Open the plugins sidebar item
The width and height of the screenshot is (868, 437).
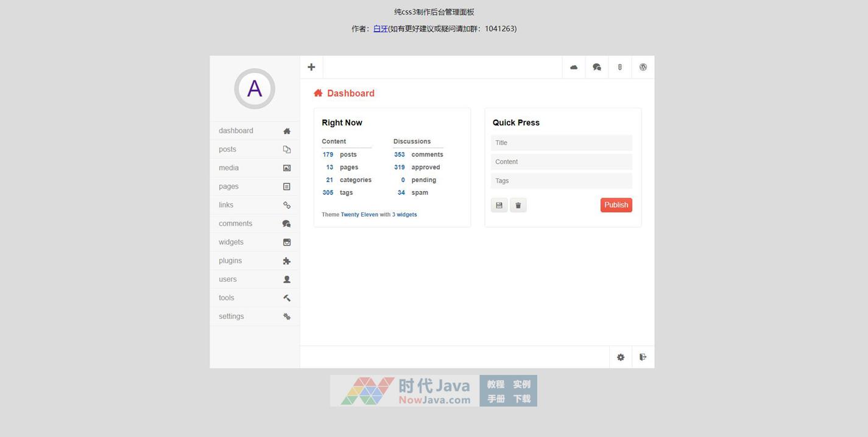(255, 261)
